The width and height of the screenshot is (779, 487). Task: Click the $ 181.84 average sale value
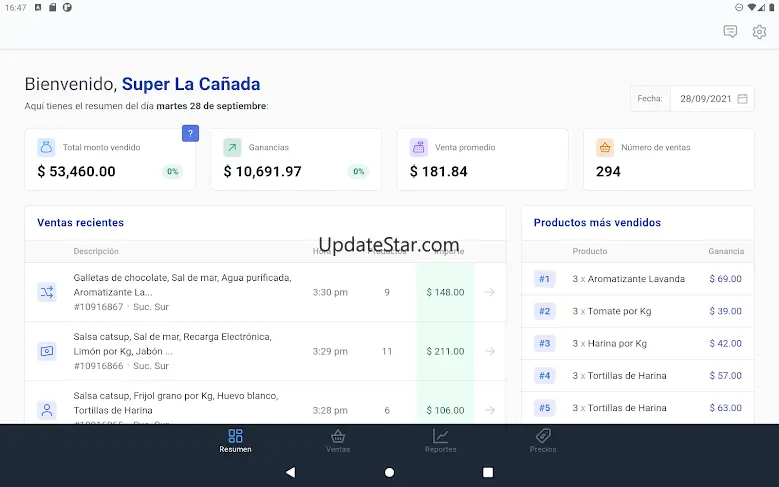tap(439, 171)
